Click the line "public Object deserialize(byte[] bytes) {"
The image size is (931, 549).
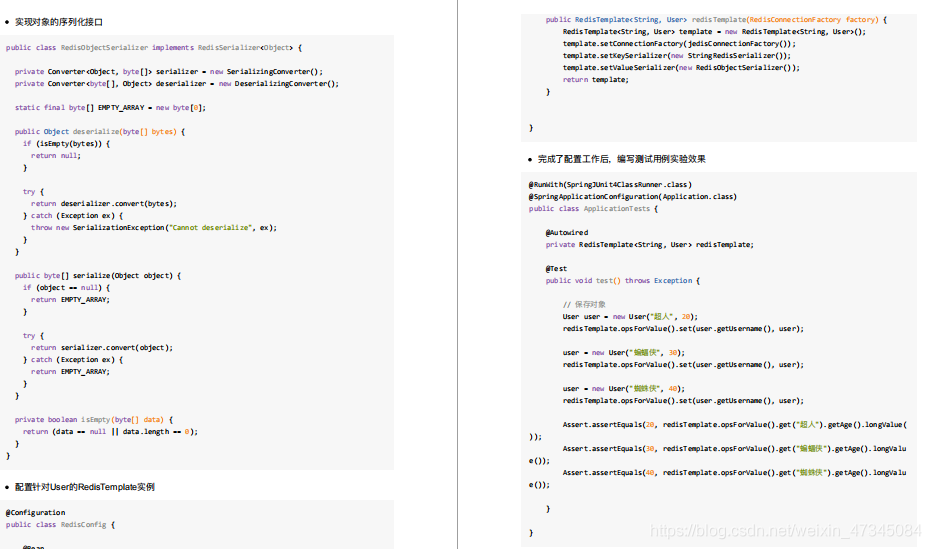[100, 132]
